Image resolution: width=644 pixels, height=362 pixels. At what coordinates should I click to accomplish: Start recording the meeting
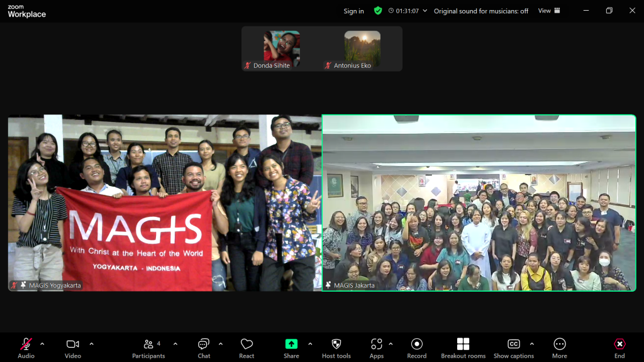click(416, 348)
